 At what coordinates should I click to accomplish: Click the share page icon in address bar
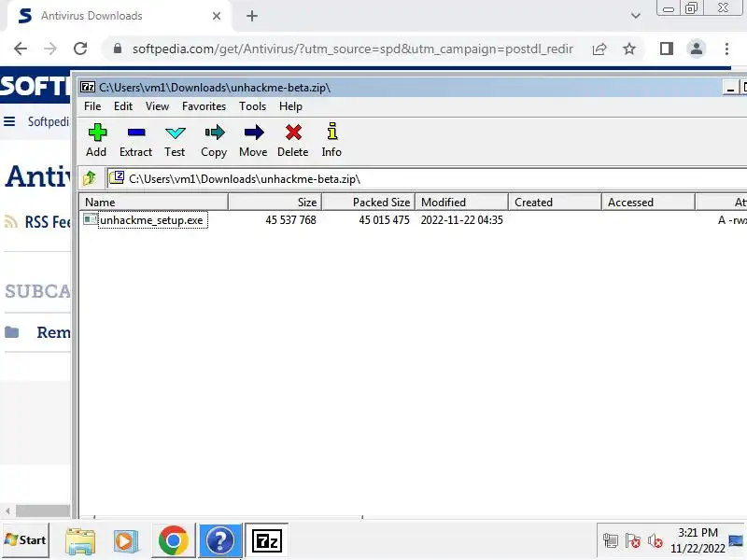[x=599, y=49]
